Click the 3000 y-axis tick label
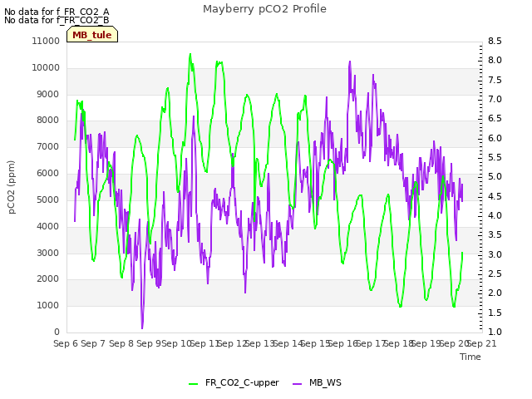Screen dimensions: 532x399 pyautogui.click(x=48, y=253)
